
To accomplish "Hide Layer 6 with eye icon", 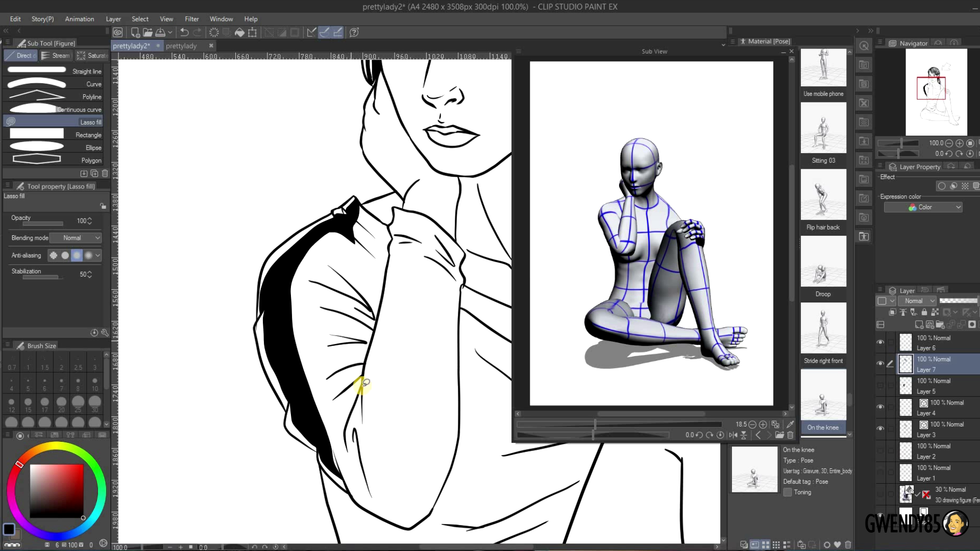I will [x=880, y=342].
